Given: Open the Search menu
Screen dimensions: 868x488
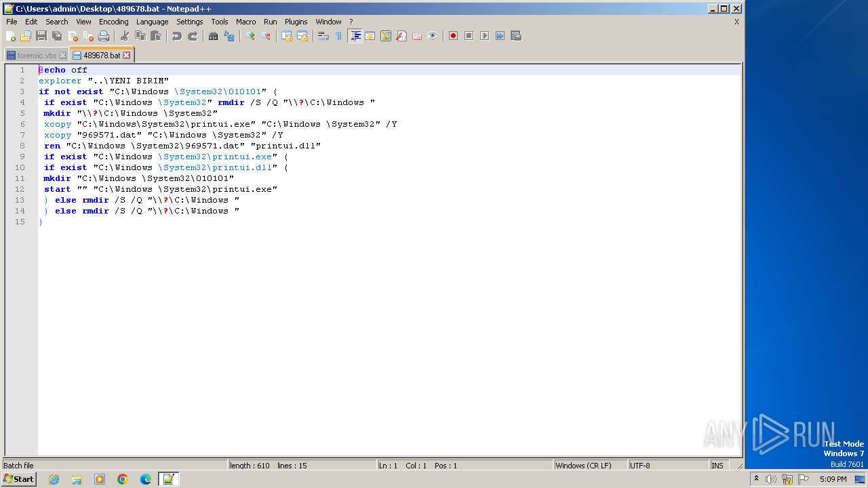Looking at the screenshot, I should point(57,22).
